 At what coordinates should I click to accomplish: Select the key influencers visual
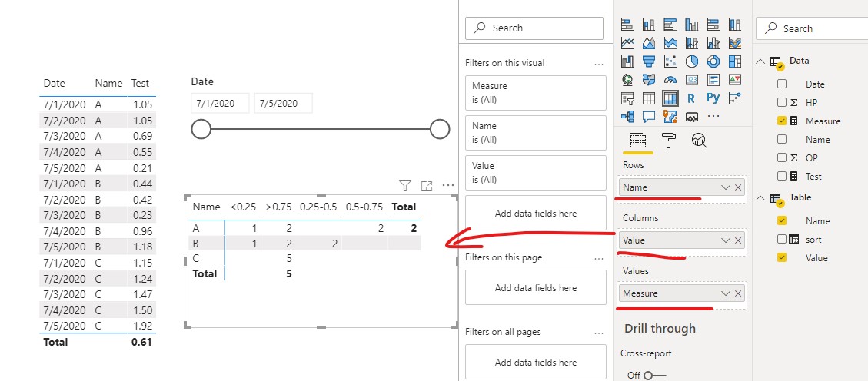click(x=734, y=98)
